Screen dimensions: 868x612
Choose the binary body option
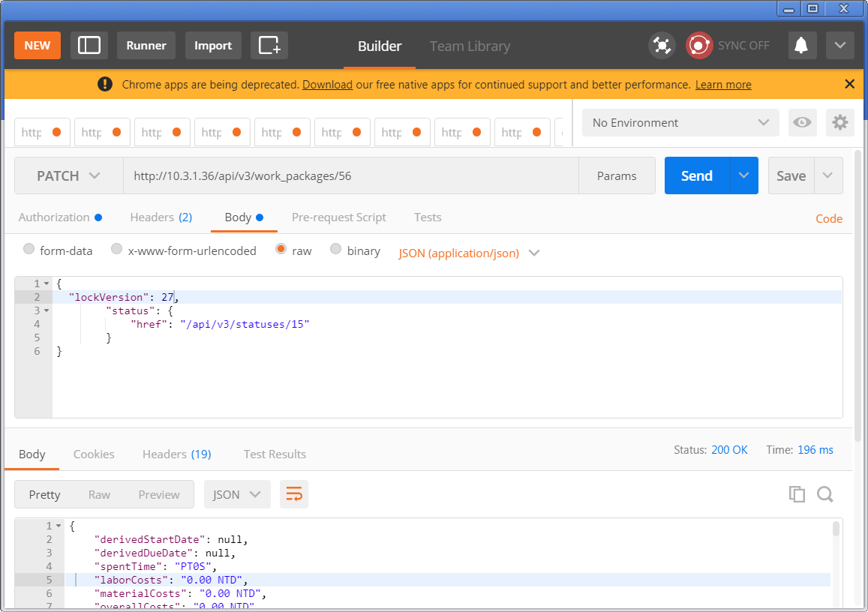point(336,250)
